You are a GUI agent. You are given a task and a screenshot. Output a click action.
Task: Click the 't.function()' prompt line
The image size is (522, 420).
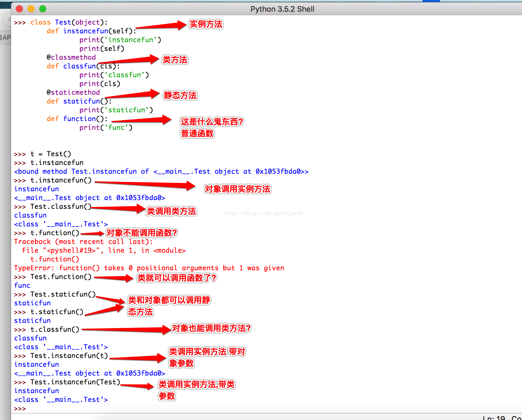click(x=55, y=233)
